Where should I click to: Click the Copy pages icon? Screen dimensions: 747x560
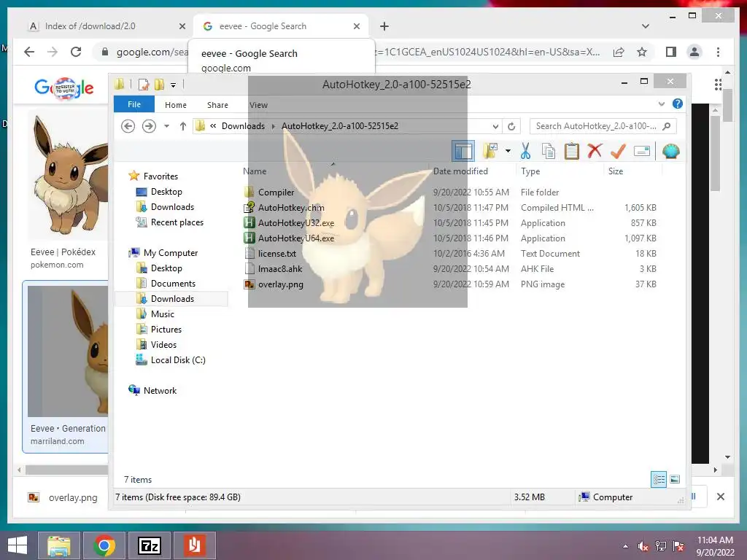(x=549, y=152)
